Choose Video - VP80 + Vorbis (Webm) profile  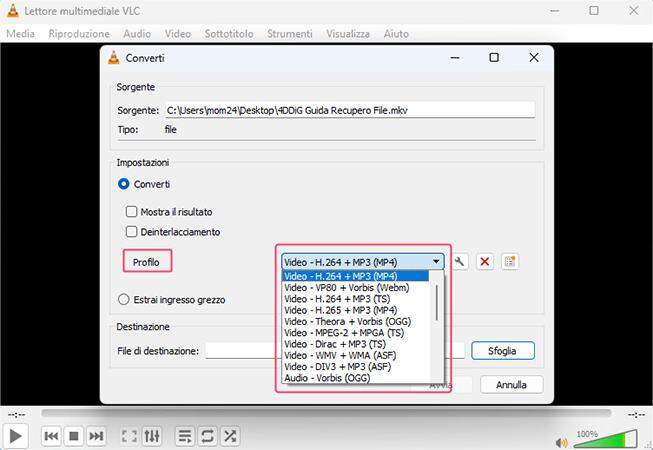355,288
